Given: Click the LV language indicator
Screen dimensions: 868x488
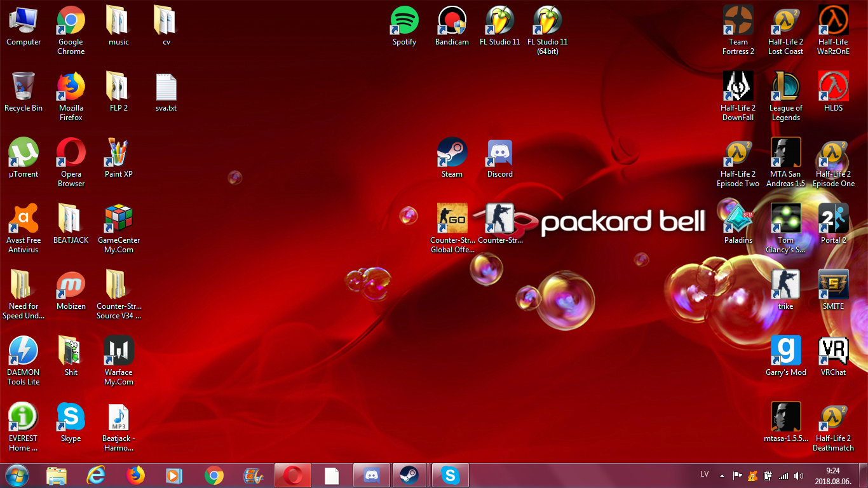Looking at the screenshot, I should tap(704, 474).
